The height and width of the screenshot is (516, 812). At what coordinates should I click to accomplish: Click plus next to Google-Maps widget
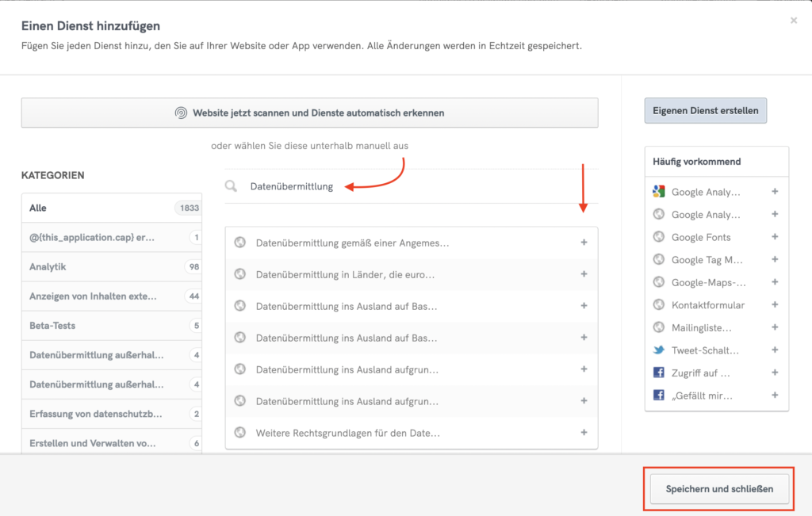(775, 282)
